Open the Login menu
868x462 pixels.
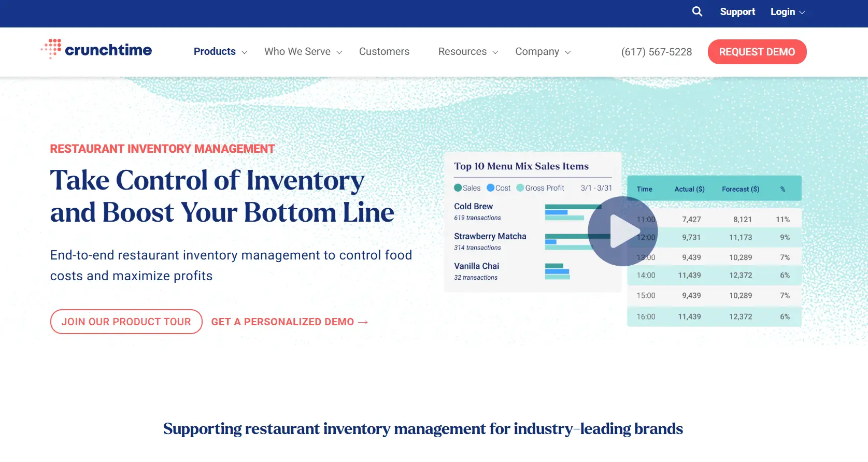tap(782, 11)
